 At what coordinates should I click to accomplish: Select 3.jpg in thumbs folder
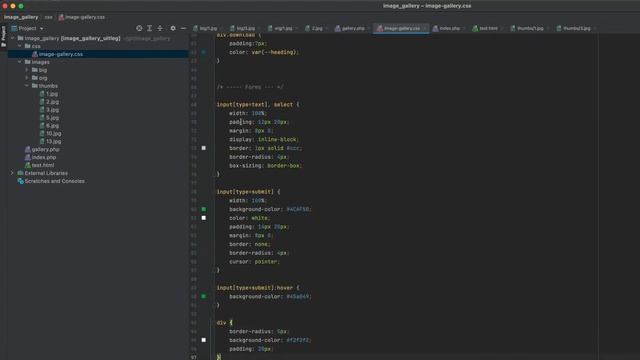tap(52, 110)
